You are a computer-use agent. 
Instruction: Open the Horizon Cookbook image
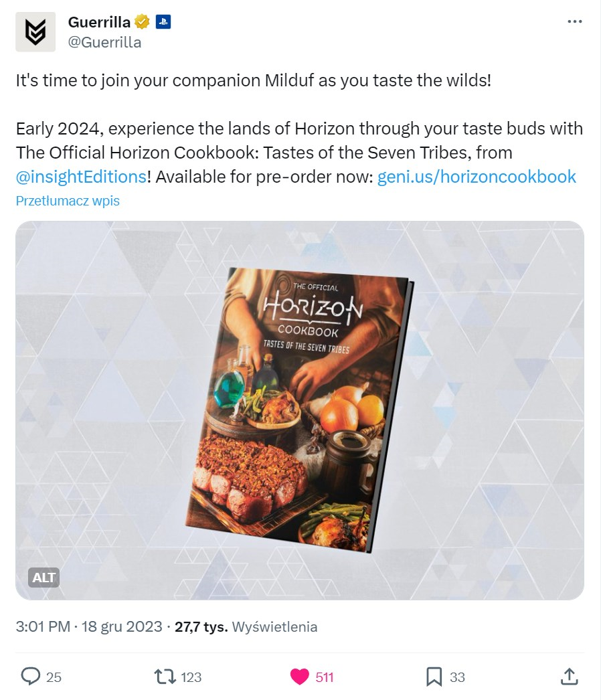(x=300, y=410)
